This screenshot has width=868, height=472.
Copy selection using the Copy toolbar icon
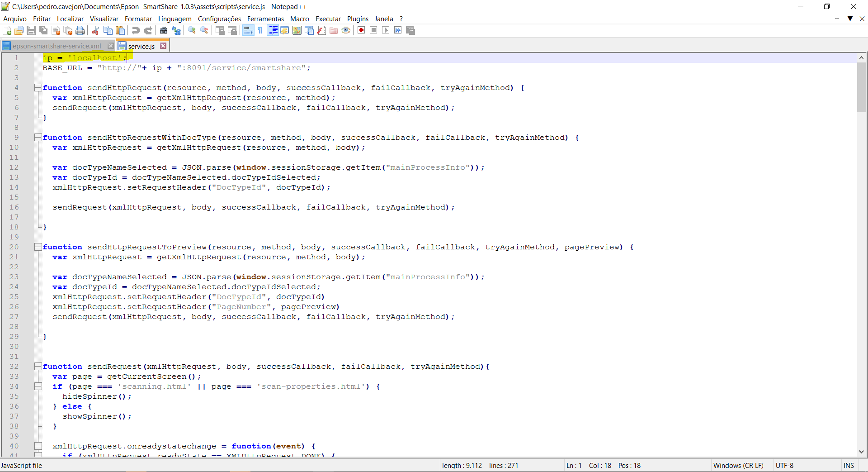click(108, 30)
